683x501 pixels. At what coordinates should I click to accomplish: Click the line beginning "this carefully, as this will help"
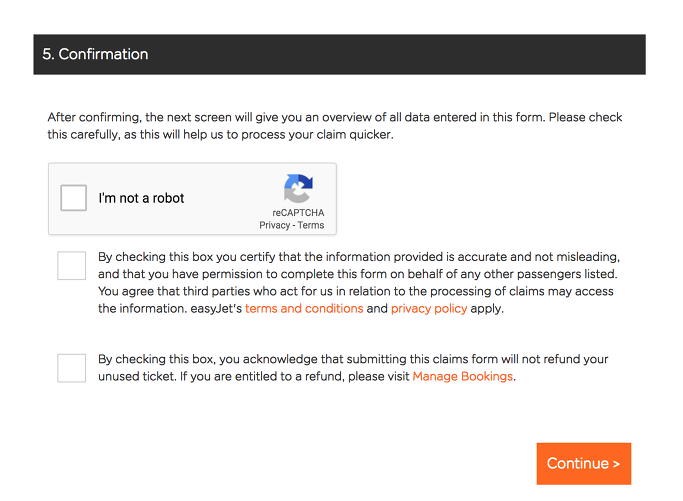point(220,135)
